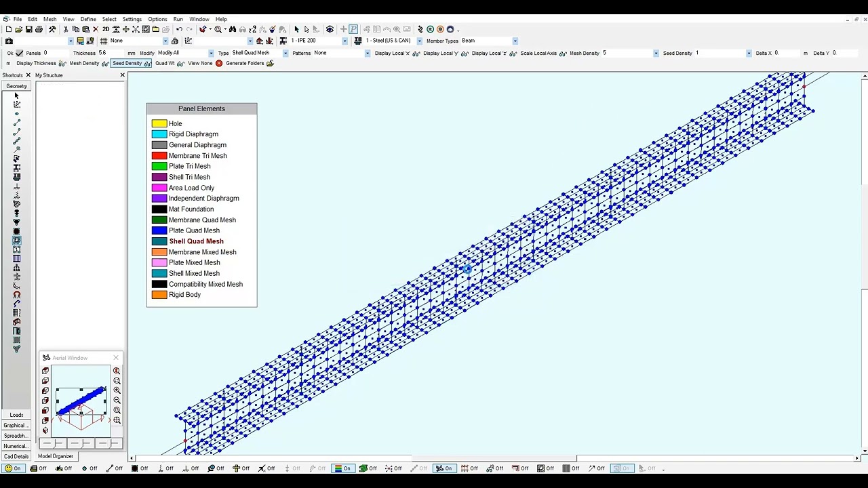868x488 pixels.
Task: Toggle the rainbow color On status button
Action: pos(342,468)
